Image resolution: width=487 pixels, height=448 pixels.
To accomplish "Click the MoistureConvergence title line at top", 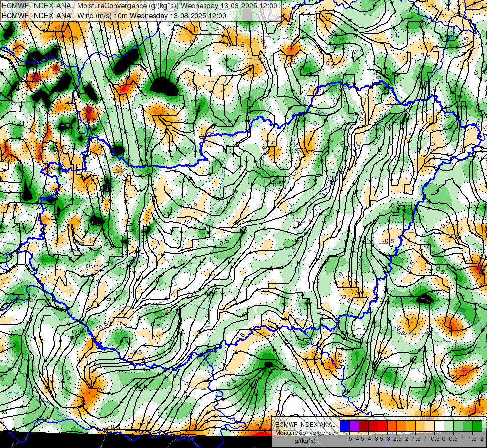I will click(x=139, y=6).
